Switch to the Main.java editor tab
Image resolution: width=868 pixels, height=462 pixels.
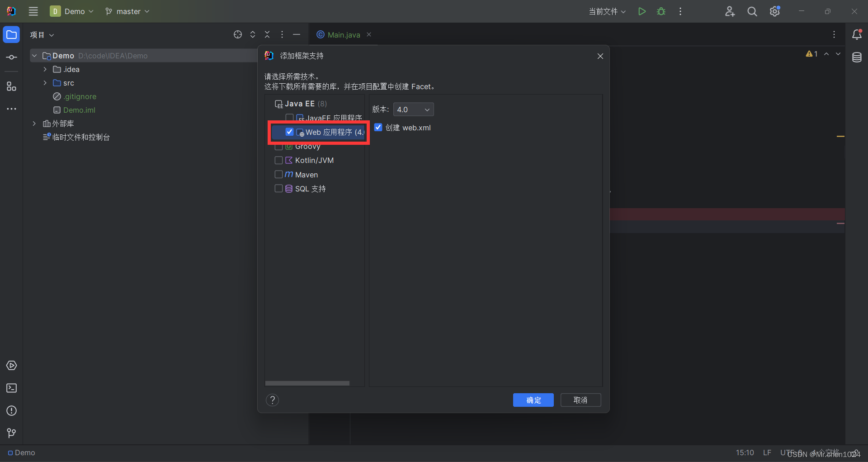point(343,34)
